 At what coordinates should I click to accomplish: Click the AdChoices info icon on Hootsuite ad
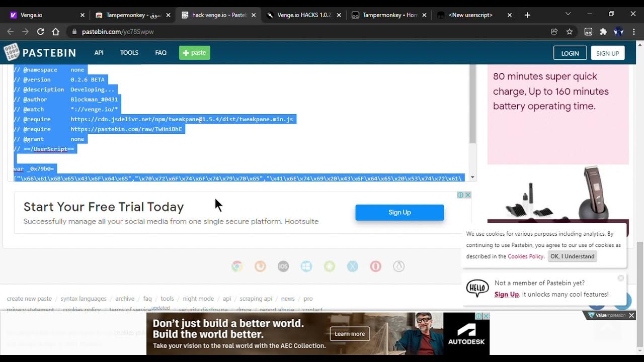coord(460,195)
